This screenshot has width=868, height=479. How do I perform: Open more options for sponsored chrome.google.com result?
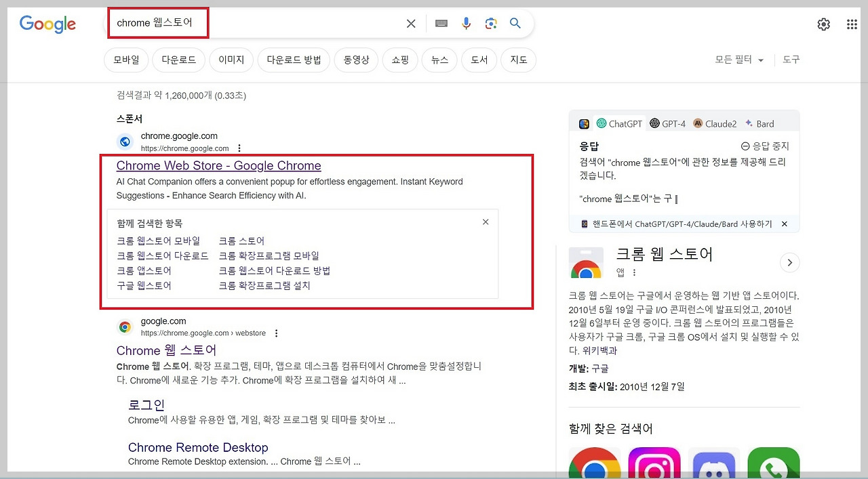click(x=239, y=148)
